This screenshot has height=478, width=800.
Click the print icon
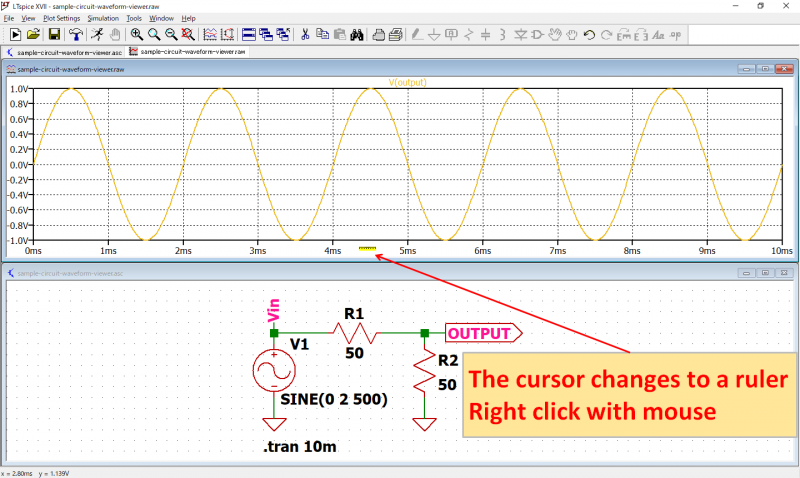(395, 35)
